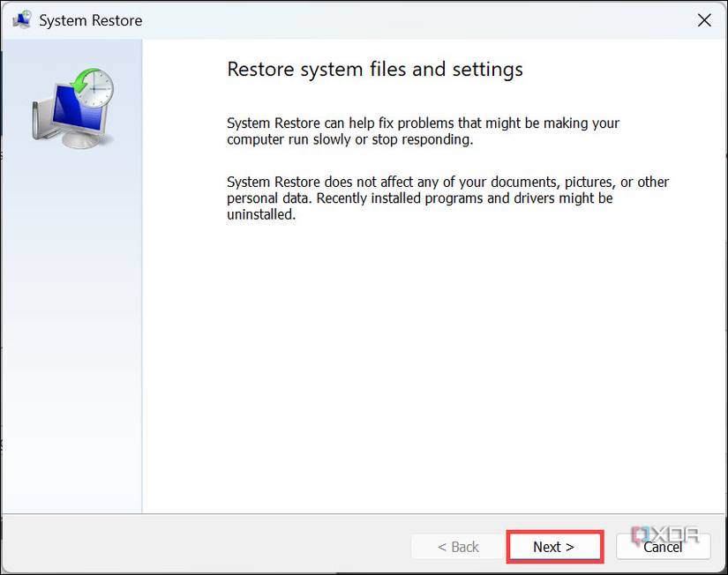Cancel the System Restore wizard
Screen dimensions: 728x575
[664, 547]
